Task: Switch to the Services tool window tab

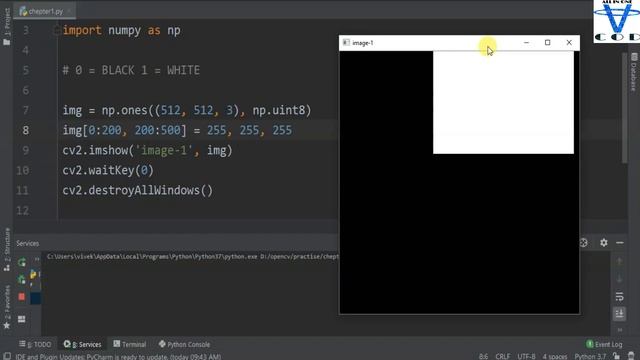Action: point(82,344)
